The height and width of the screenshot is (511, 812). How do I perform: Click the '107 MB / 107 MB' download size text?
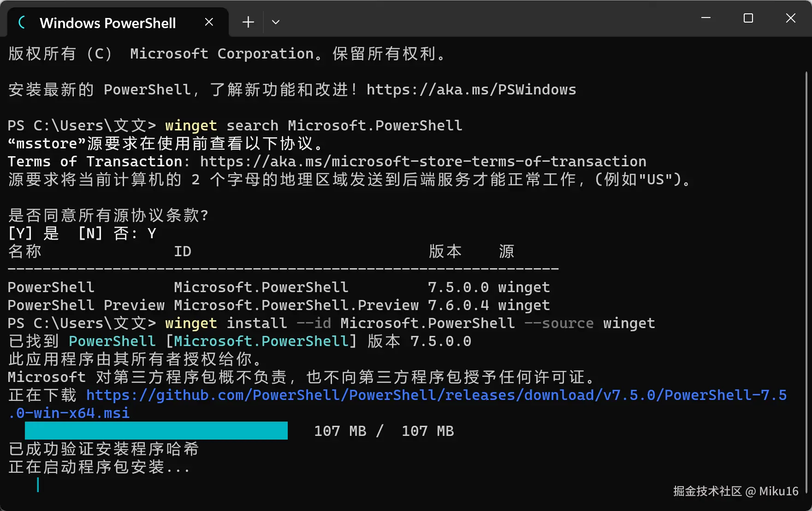(x=384, y=431)
